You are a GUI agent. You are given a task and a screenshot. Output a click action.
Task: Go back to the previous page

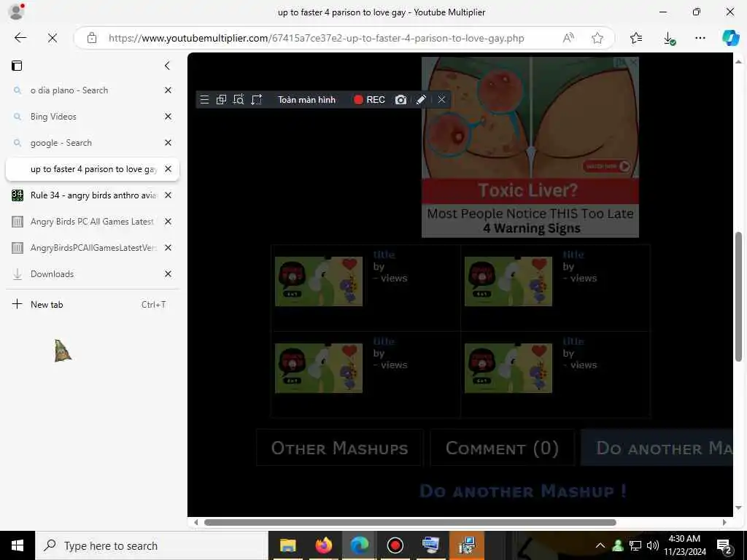click(x=20, y=38)
